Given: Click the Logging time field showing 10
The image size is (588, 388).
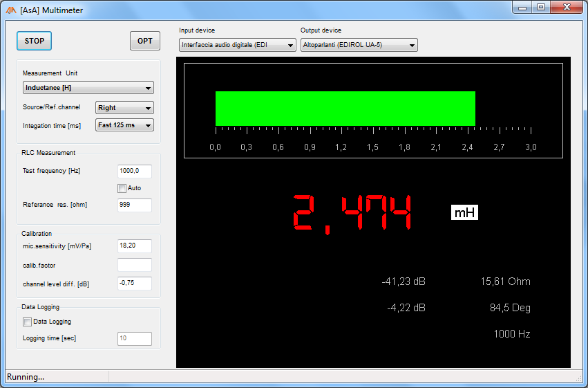Looking at the screenshot, I should click(135, 338).
